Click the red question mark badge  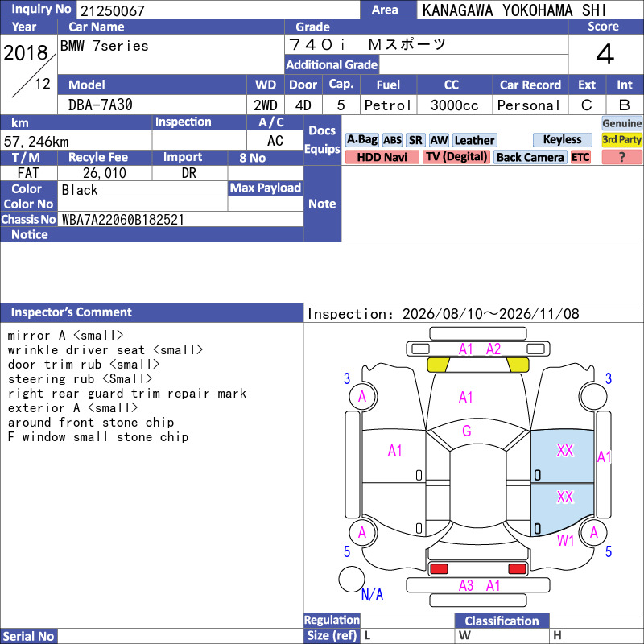tap(621, 157)
